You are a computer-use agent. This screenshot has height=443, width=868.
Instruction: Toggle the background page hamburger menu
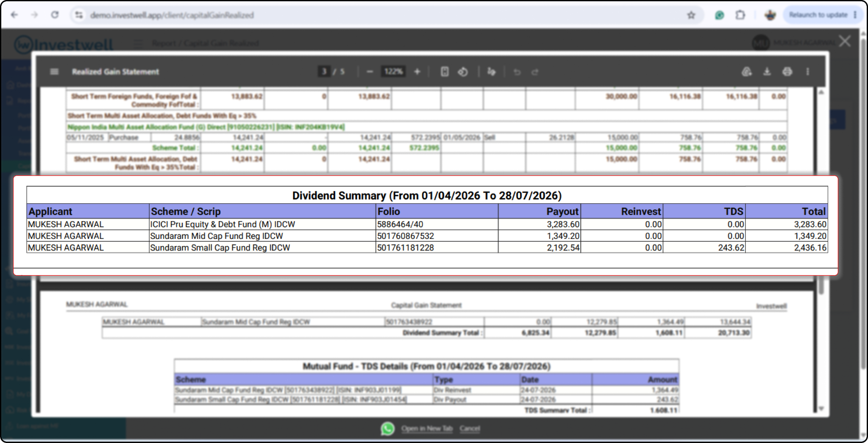point(138,43)
